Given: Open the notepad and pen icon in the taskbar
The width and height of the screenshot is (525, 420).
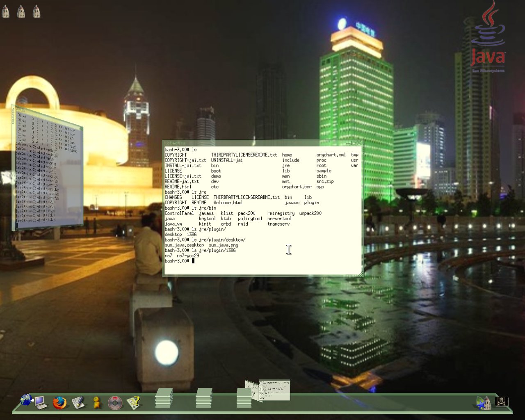Looking at the screenshot, I should 78,402.
